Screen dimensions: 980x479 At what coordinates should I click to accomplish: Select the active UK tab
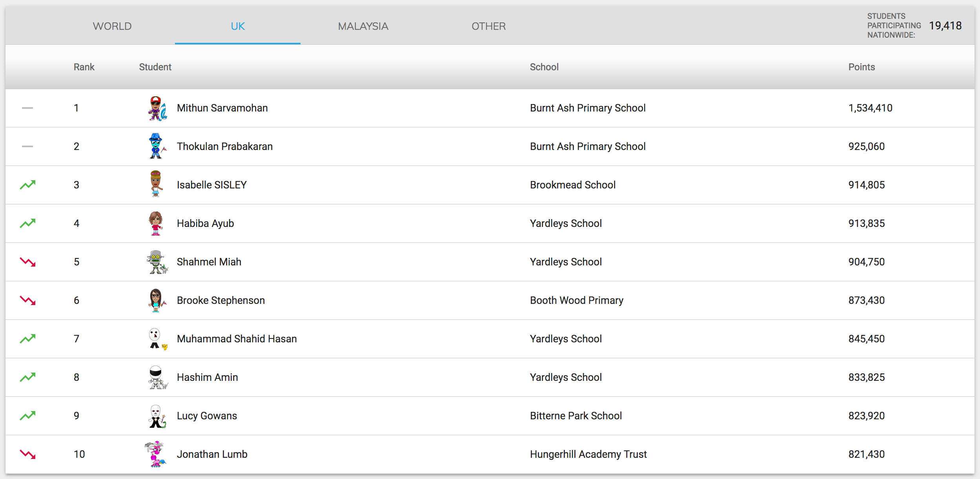tap(238, 26)
